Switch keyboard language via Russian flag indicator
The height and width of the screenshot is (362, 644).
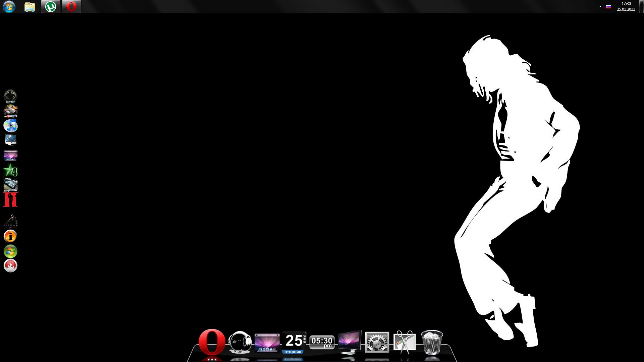608,6
